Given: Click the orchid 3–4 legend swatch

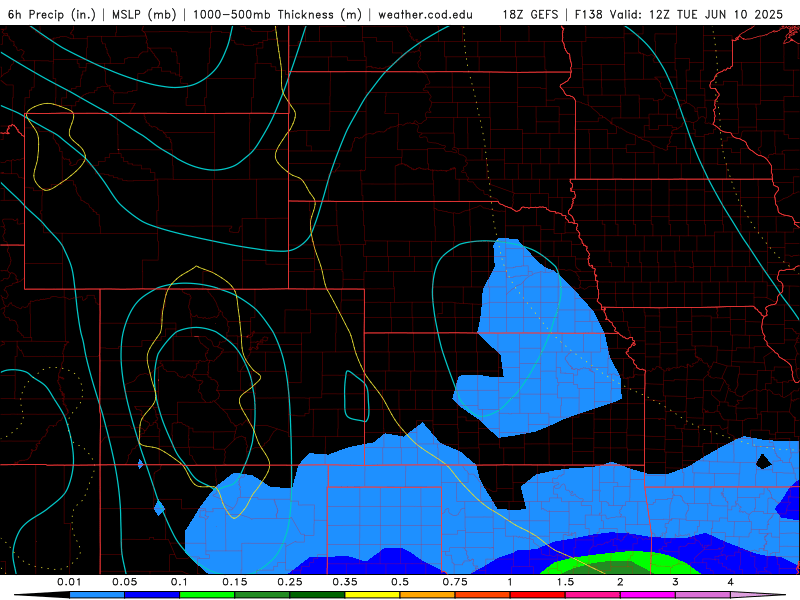Looking at the screenshot, I should tap(703, 595).
